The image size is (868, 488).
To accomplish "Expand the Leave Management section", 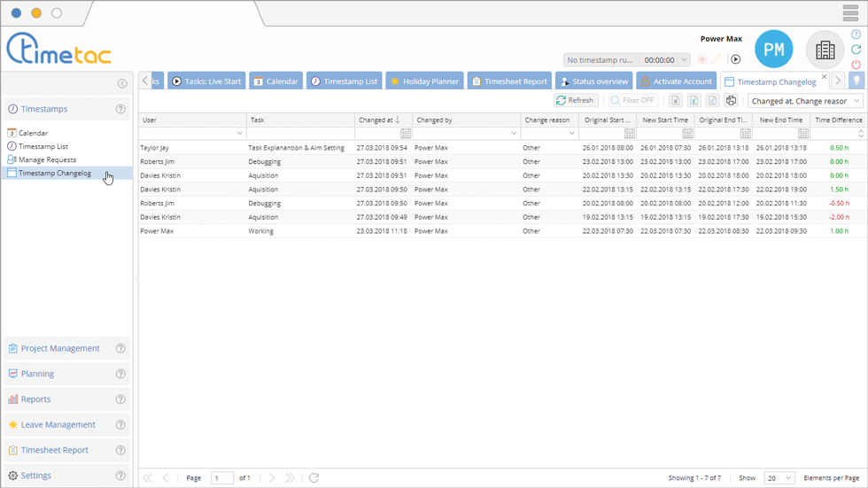I will (x=66, y=424).
